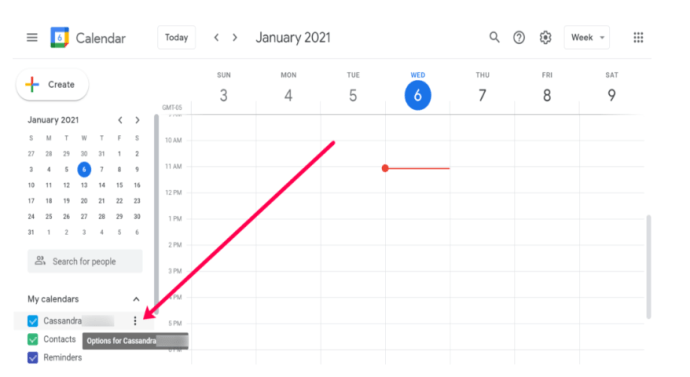Open the help question mark icon
The image size is (690, 377).
[519, 37]
